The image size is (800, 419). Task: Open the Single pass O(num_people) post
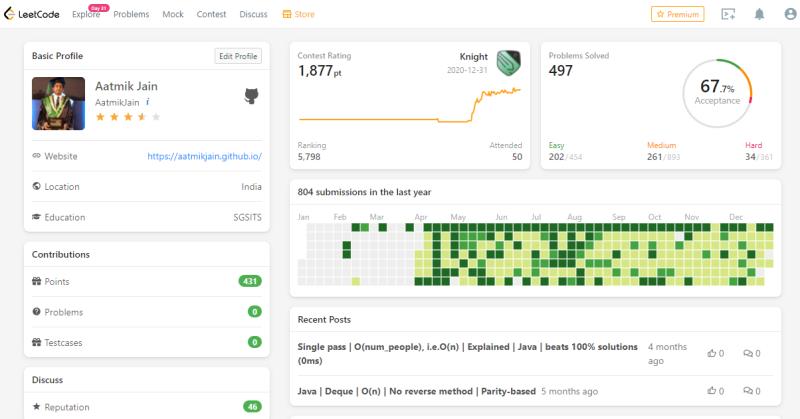click(x=467, y=353)
